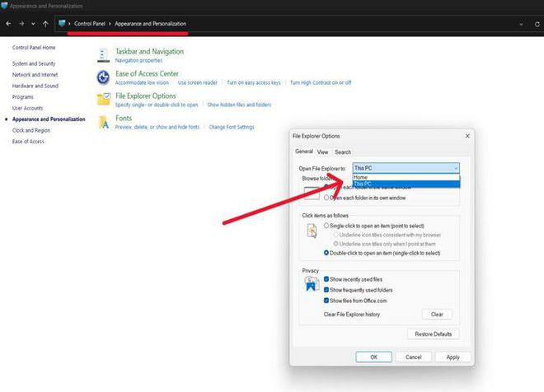Uncheck Show recently used files

[x=326, y=279]
